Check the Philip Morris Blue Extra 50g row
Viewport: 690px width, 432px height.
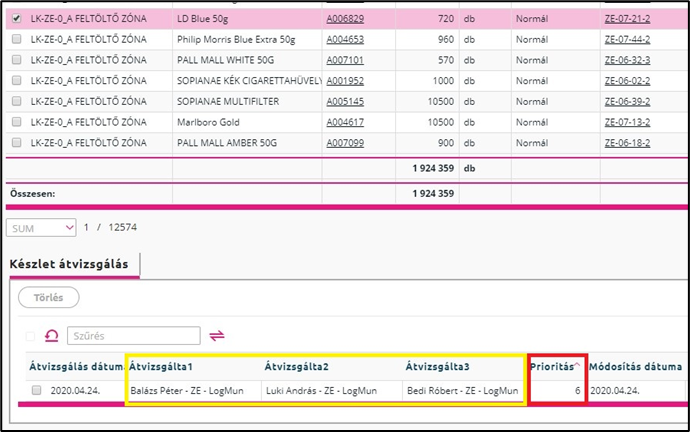[17, 39]
